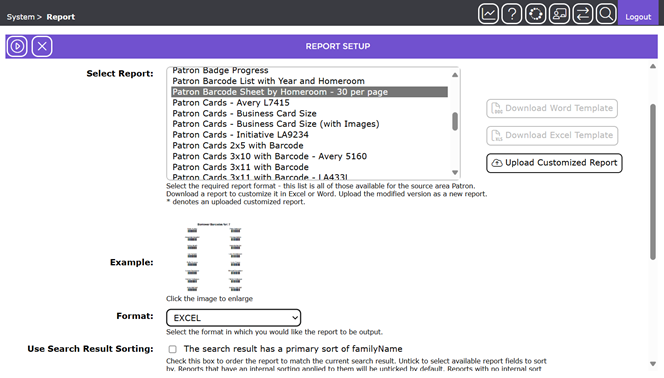Image resolution: width=664 pixels, height=378 pixels.
Task: Select Patron Cards 2x5 with Barcode
Action: (309, 146)
